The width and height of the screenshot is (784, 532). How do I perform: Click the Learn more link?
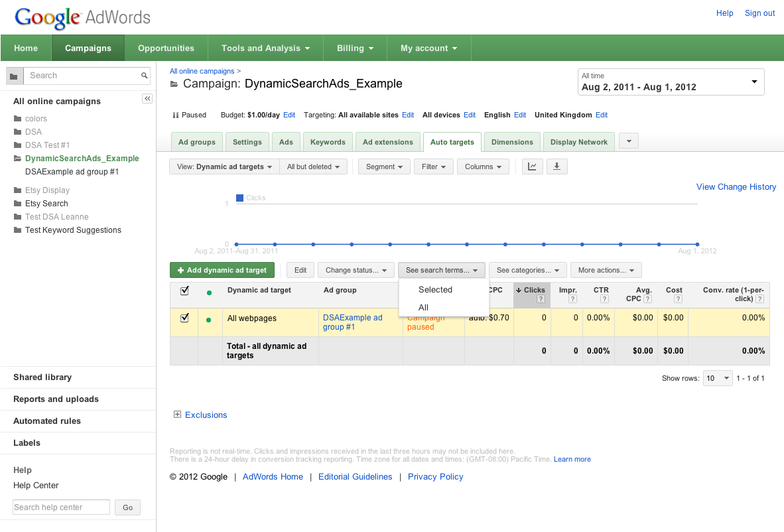[572, 459]
